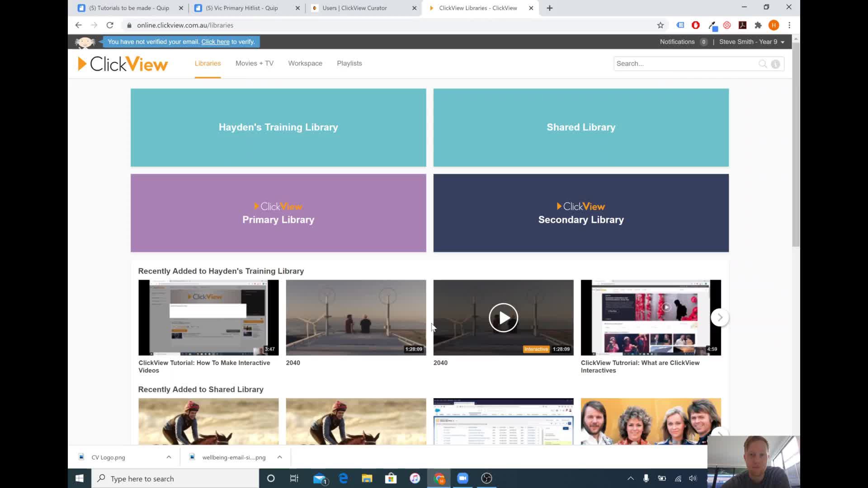Open the search info icon
The height and width of the screenshot is (488, 868).
[x=775, y=64]
